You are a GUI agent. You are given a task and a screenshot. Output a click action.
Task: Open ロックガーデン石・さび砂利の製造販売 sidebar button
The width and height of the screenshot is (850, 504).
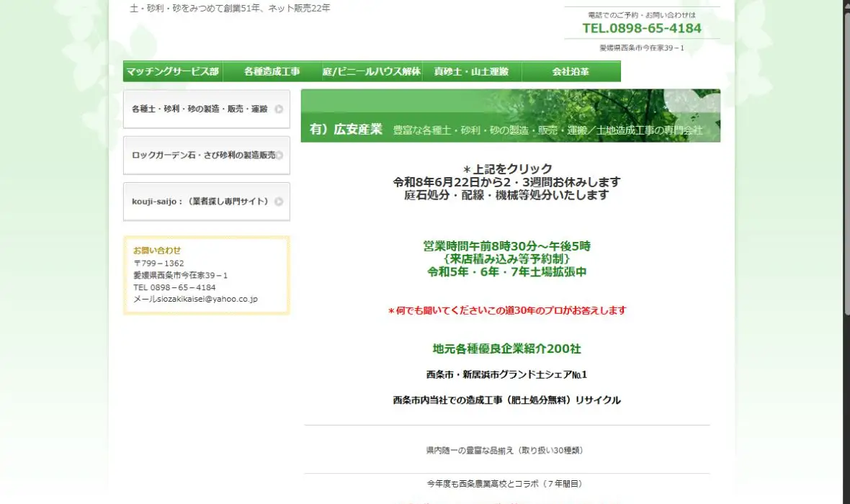[x=207, y=156]
